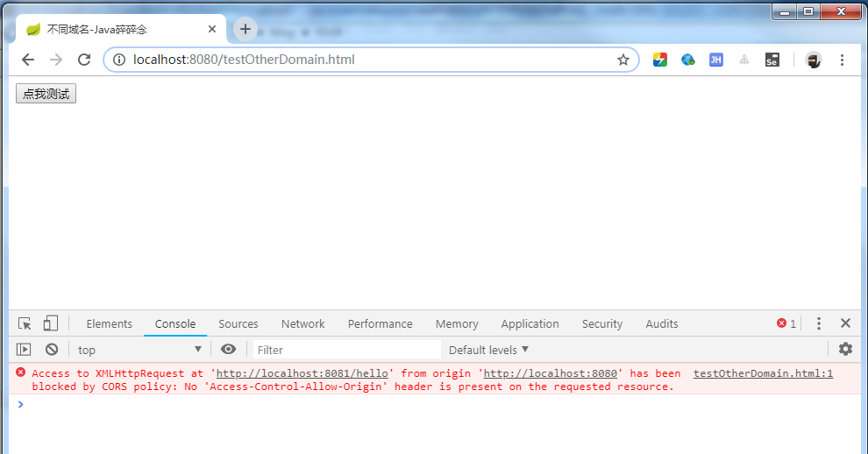Open the Default levels dropdown
Viewport: 868px width, 454px height.
pyautogui.click(x=489, y=350)
